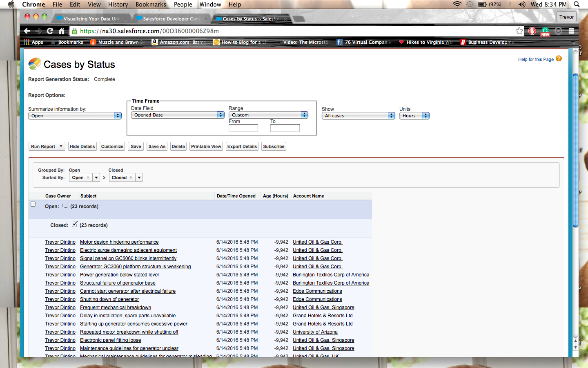This screenshot has width=588, height=368.
Task: Open Help for this Page link
Action: [536, 59]
